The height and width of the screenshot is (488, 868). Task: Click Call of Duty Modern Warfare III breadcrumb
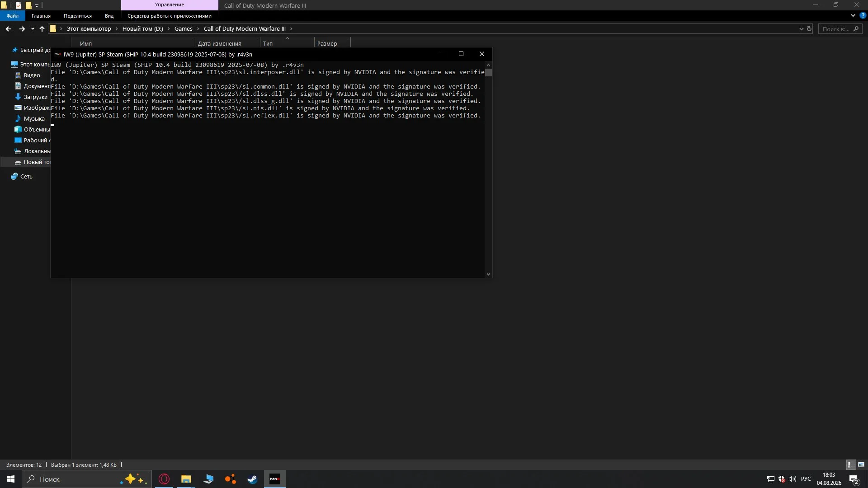(x=245, y=28)
